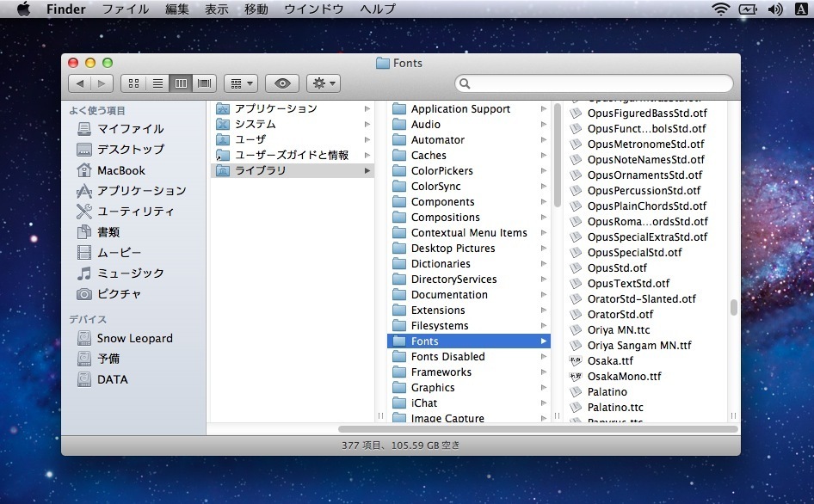Open the Application Support folder

460,109
